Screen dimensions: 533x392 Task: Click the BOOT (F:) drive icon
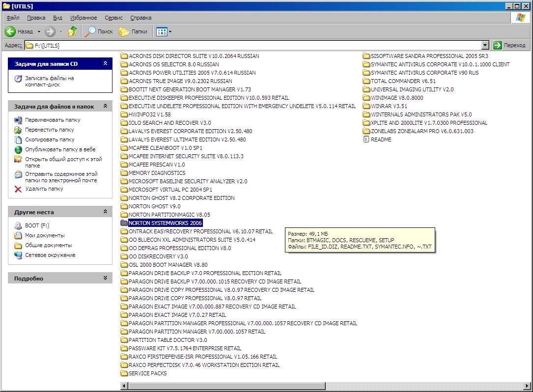[18, 225]
